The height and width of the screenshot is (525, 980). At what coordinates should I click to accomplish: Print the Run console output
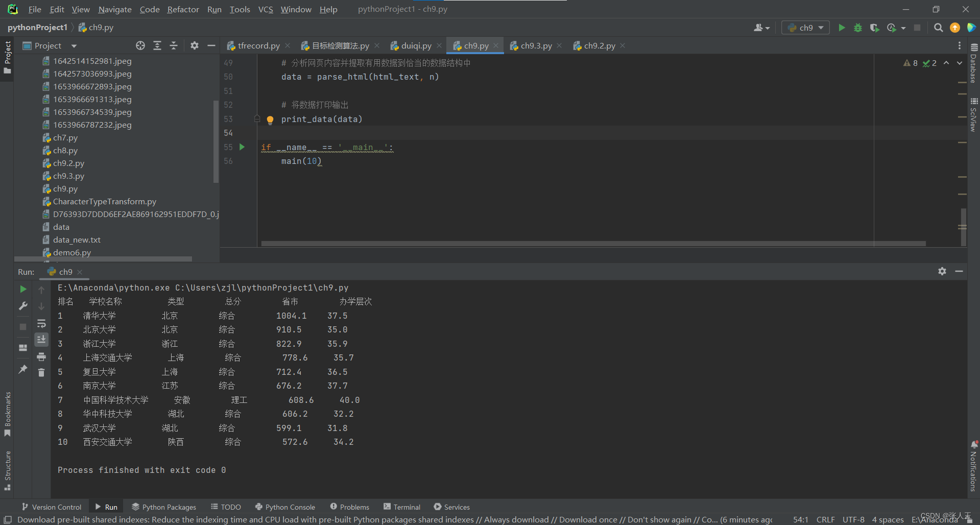[41, 356]
